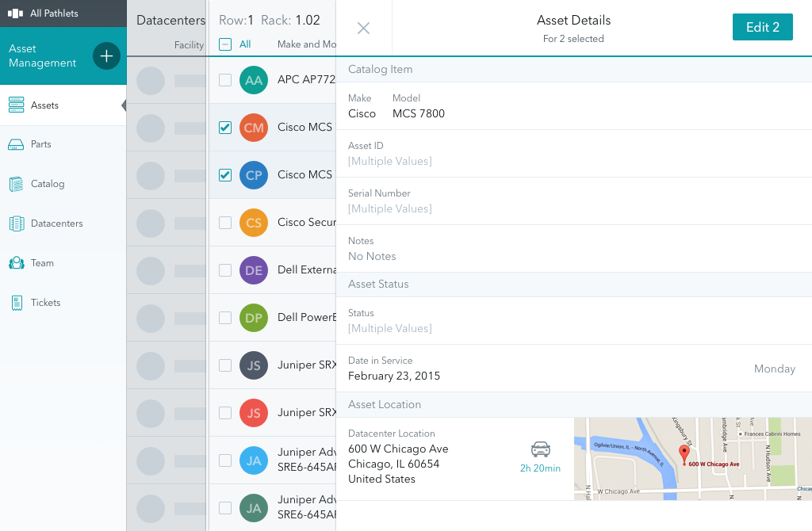Select the Asset Management menu header
The image size is (812, 531).
(x=44, y=55)
